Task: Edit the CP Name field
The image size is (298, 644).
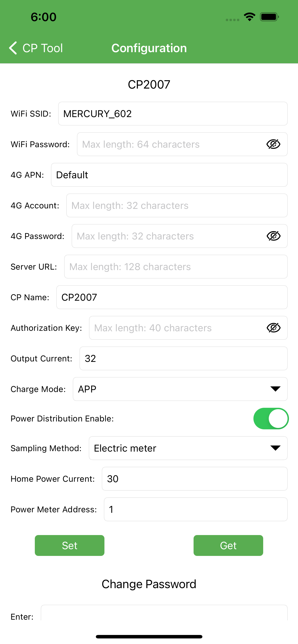Action: tap(172, 297)
